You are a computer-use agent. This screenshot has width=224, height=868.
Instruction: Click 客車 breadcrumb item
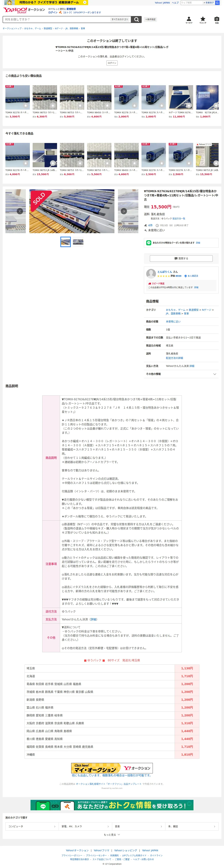click(83, 29)
